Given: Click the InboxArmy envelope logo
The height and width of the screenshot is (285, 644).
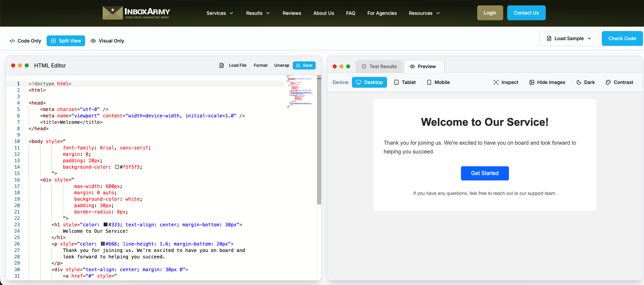Looking at the screenshot, I should (x=113, y=13).
